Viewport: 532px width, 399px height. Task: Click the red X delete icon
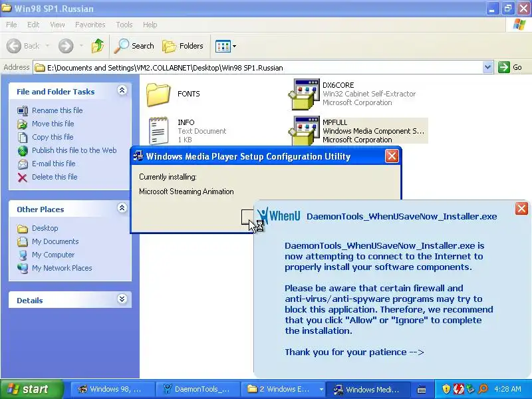click(x=23, y=178)
